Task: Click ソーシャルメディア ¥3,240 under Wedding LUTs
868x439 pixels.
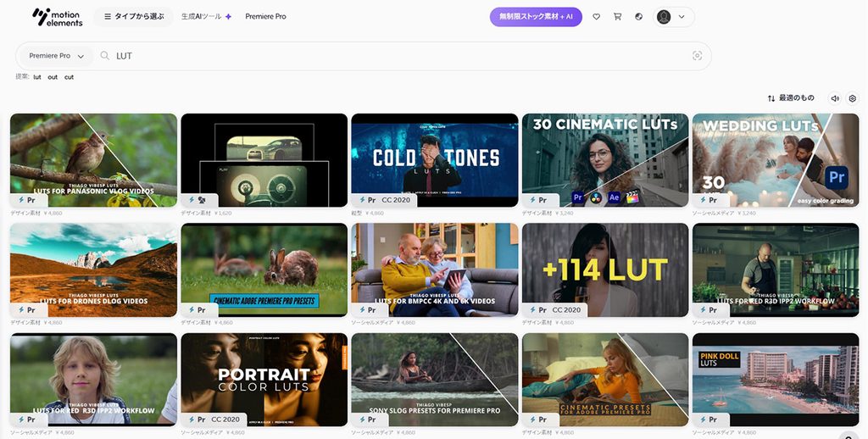Action: (x=724, y=213)
